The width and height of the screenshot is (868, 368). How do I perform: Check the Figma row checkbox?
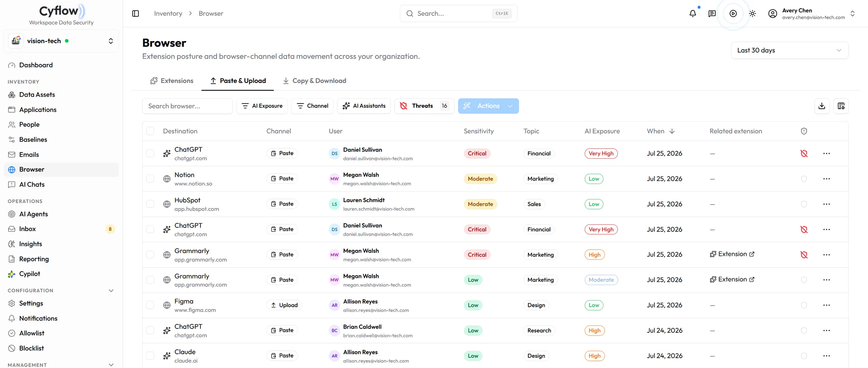pyautogui.click(x=150, y=305)
